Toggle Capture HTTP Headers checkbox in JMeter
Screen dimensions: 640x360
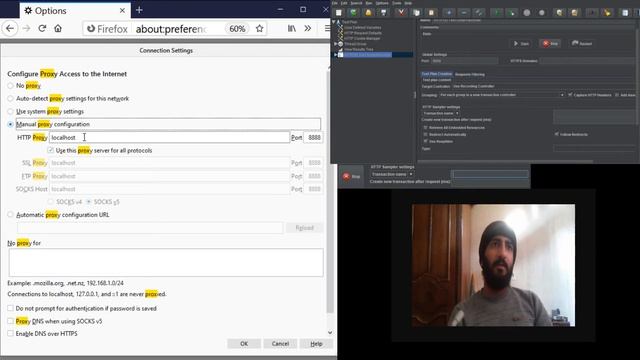pyautogui.click(x=570, y=95)
